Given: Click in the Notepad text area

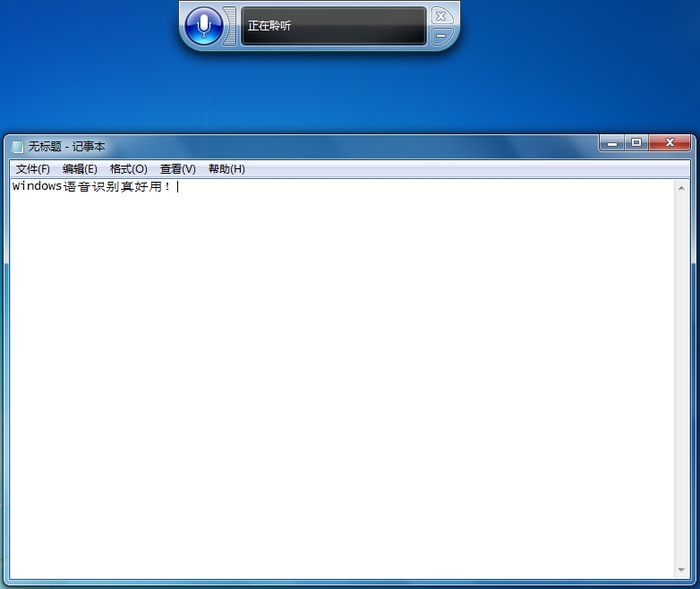Looking at the screenshot, I should [342, 379].
